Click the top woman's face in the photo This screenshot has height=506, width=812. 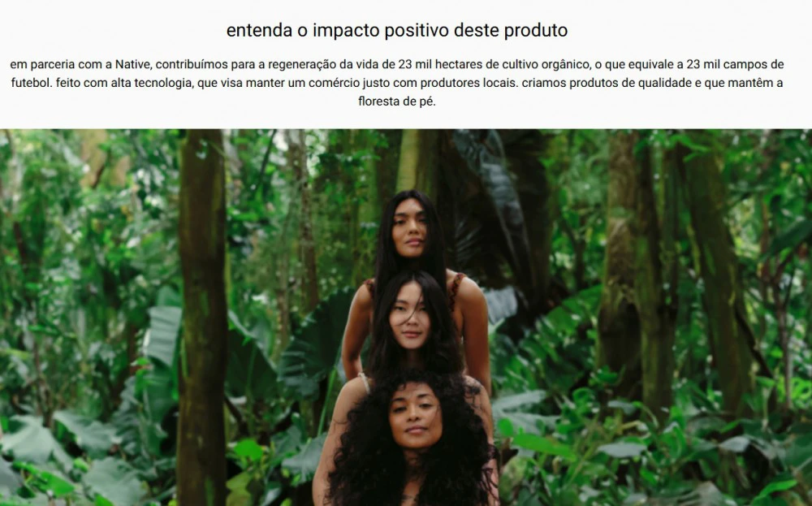coord(409,231)
